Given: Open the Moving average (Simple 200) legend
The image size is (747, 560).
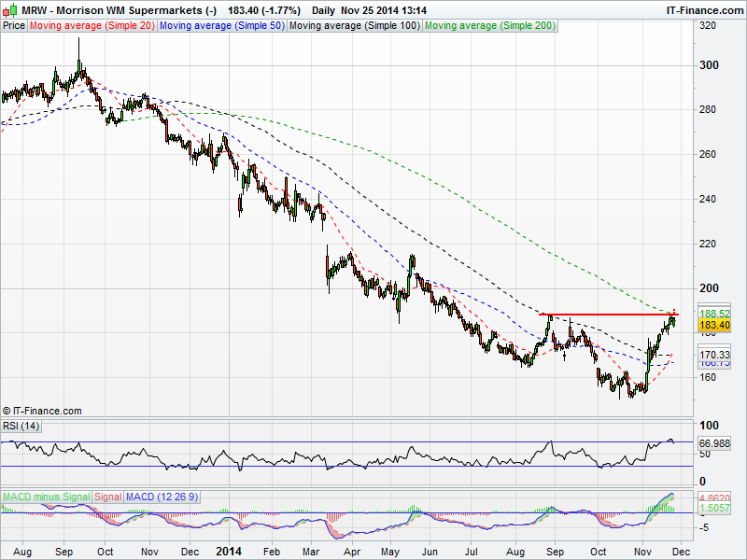Looking at the screenshot, I should tap(489, 25).
